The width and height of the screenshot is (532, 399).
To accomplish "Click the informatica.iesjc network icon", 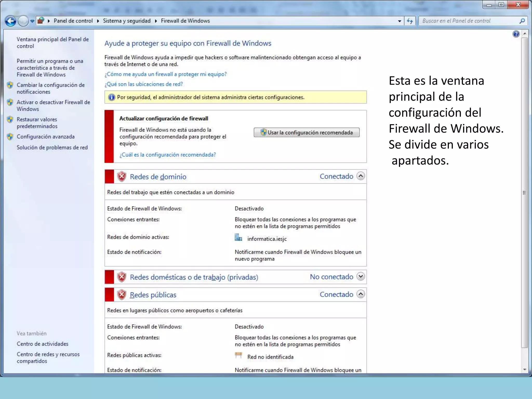I will pyautogui.click(x=238, y=237).
